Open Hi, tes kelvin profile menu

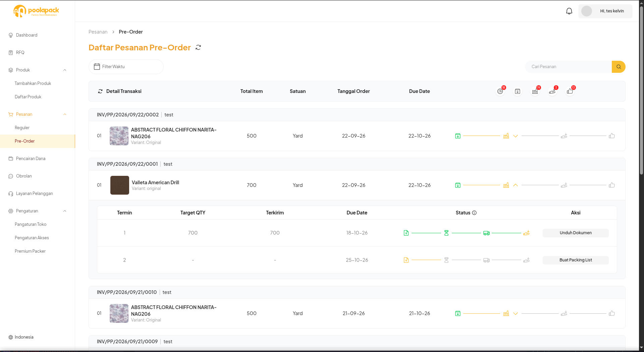(x=605, y=11)
